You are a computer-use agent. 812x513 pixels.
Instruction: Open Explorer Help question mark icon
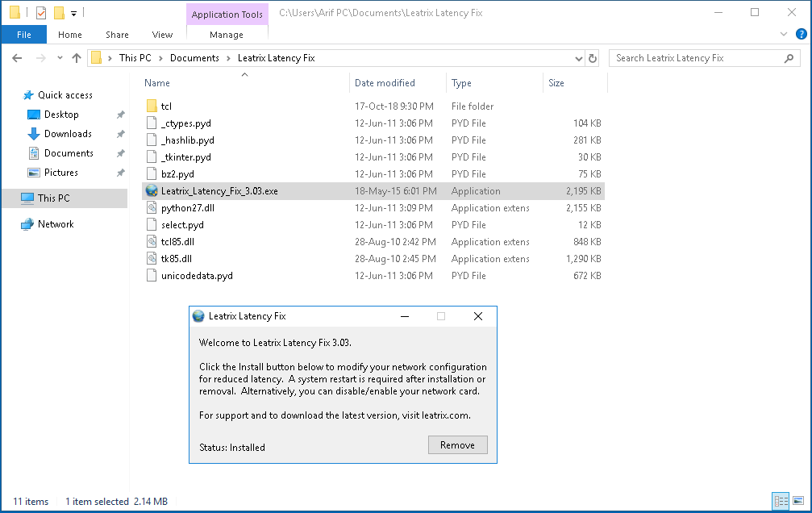[801, 34]
